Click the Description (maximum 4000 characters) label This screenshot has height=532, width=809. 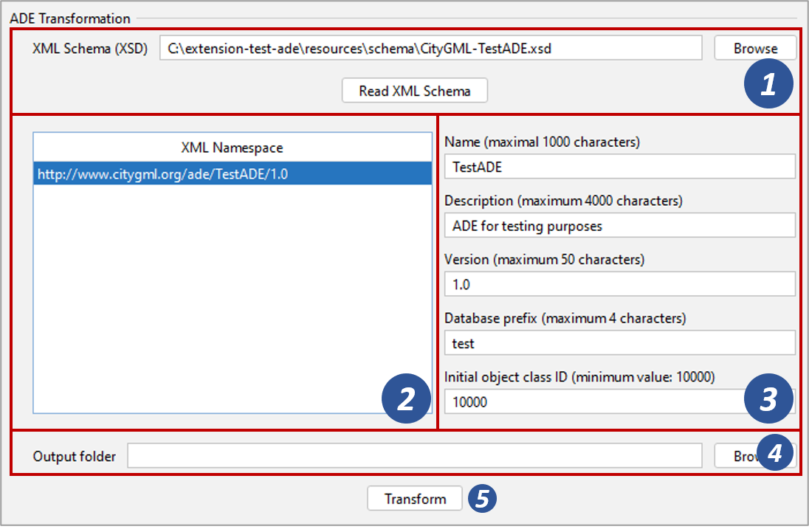tap(563, 201)
